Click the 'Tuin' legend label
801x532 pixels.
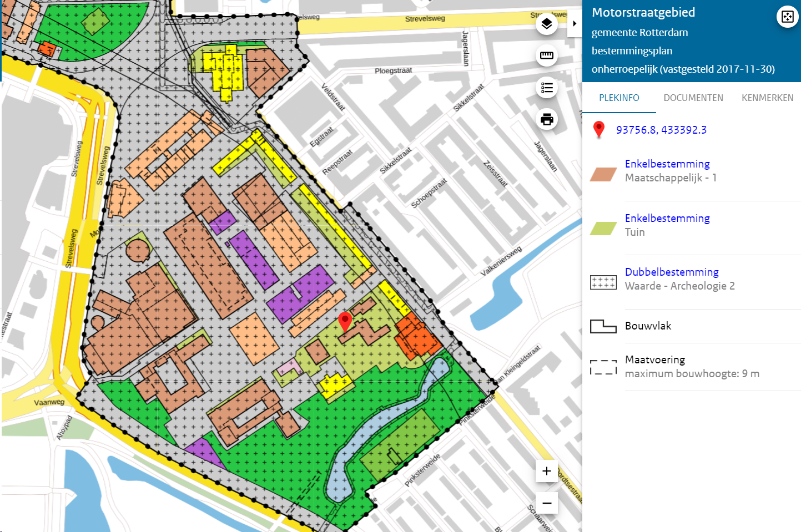pos(635,232)
